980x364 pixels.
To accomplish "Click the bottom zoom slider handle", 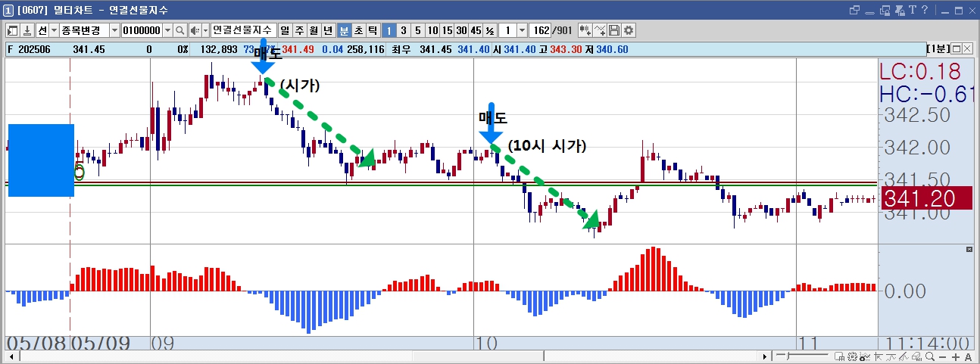I will point(788,356).
